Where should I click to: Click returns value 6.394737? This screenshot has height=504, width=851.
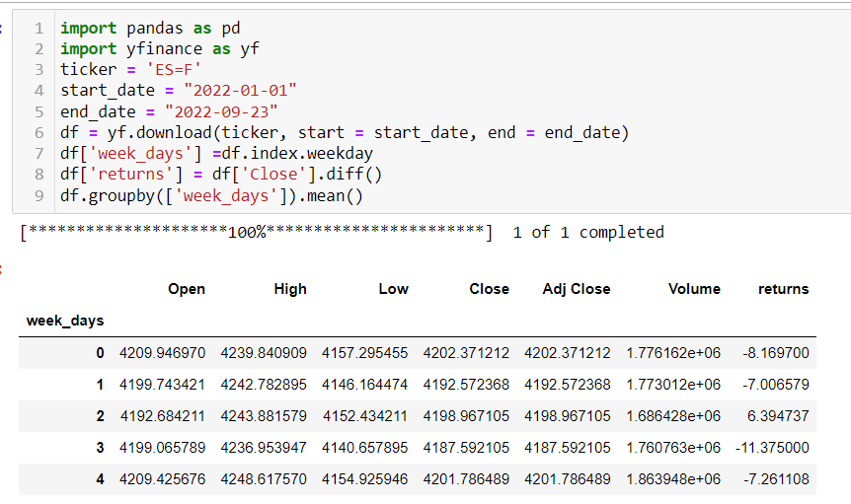pyautogui.click(x=778, y=416)
